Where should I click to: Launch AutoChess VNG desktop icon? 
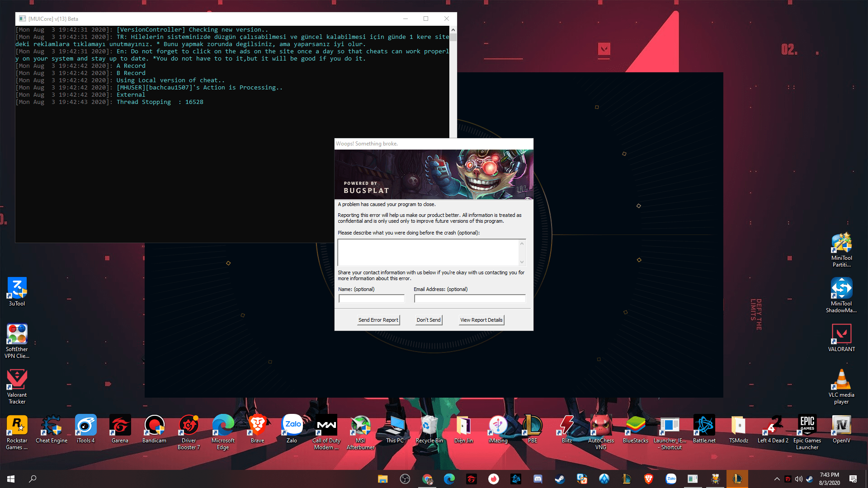pos(601,432)
